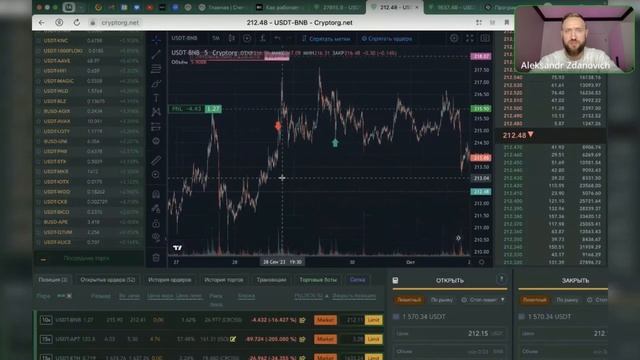Activate the zoom in tool

click(156, 175)
